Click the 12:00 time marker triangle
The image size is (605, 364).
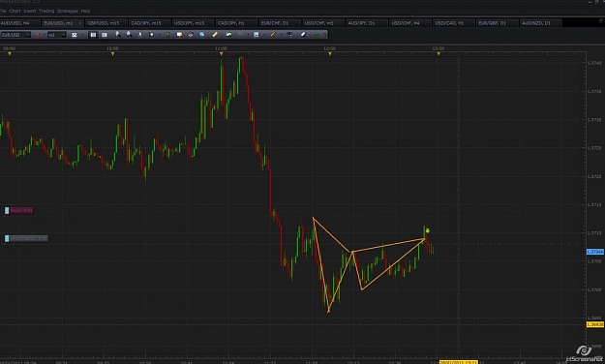click(330, 54)
